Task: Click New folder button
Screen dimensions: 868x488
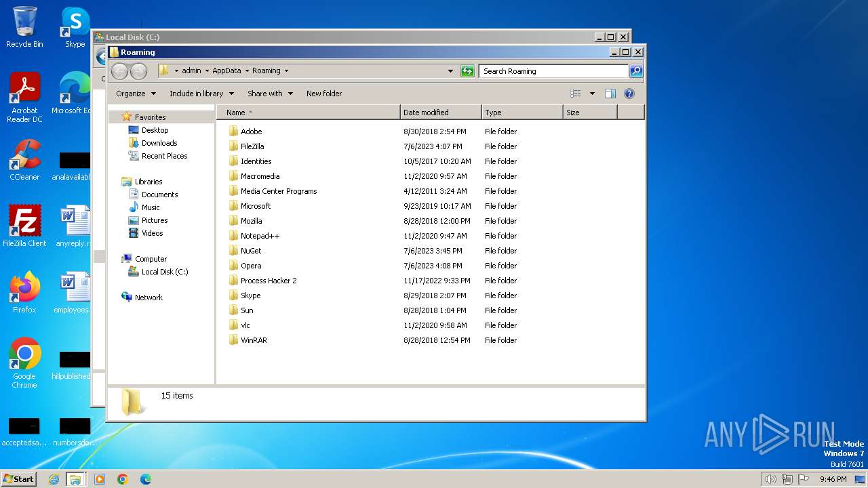Action: pyautogui.click(x=324, y=94)
